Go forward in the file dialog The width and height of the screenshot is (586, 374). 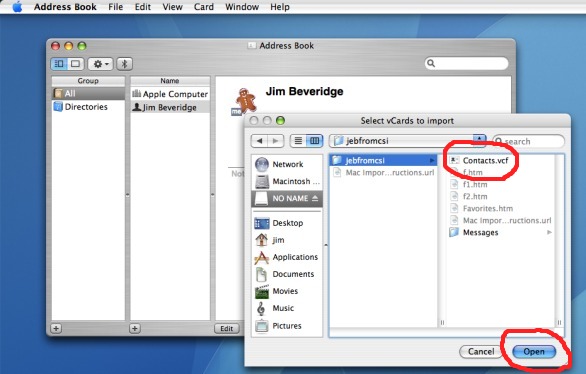tap(276, 141)
